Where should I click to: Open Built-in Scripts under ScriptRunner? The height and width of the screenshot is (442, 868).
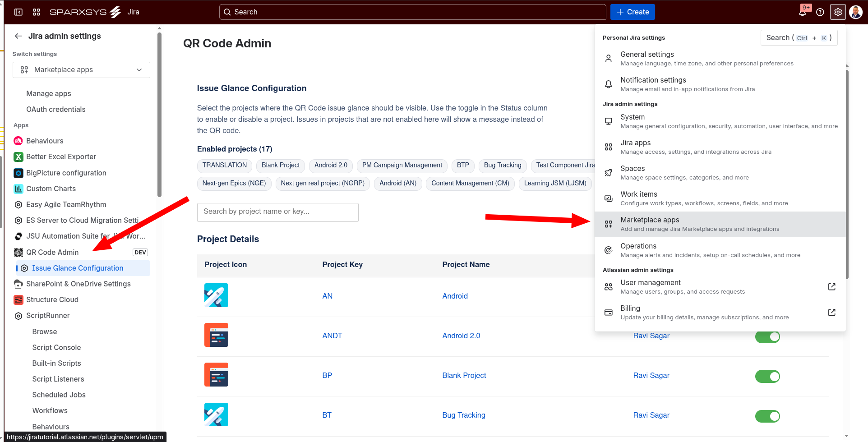[x=56, y=363]
